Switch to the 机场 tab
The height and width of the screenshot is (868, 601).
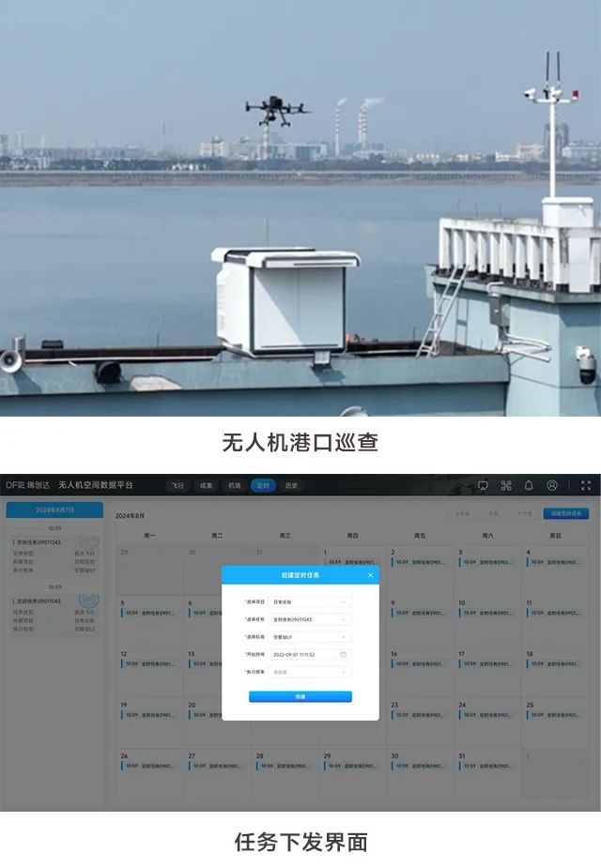tap(234, 486)
